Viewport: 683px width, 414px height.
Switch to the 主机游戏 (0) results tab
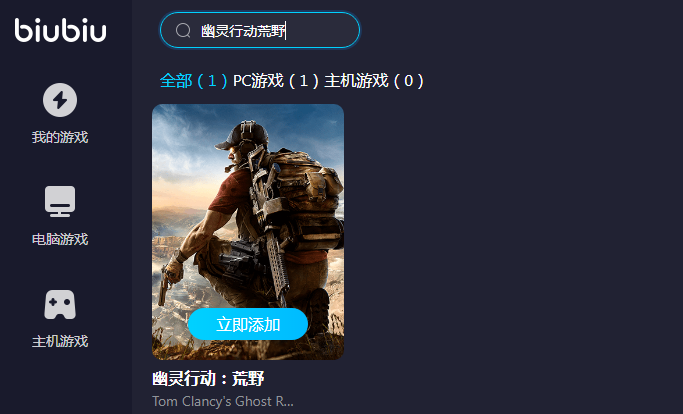(374, 81)
